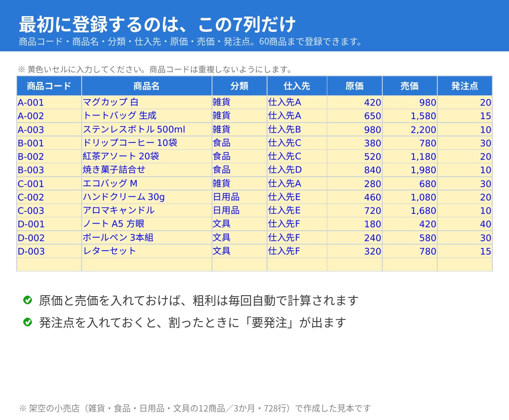509x420 pixels.
Task: Select the エコバッグ M cell
Action: pos(147,184)
